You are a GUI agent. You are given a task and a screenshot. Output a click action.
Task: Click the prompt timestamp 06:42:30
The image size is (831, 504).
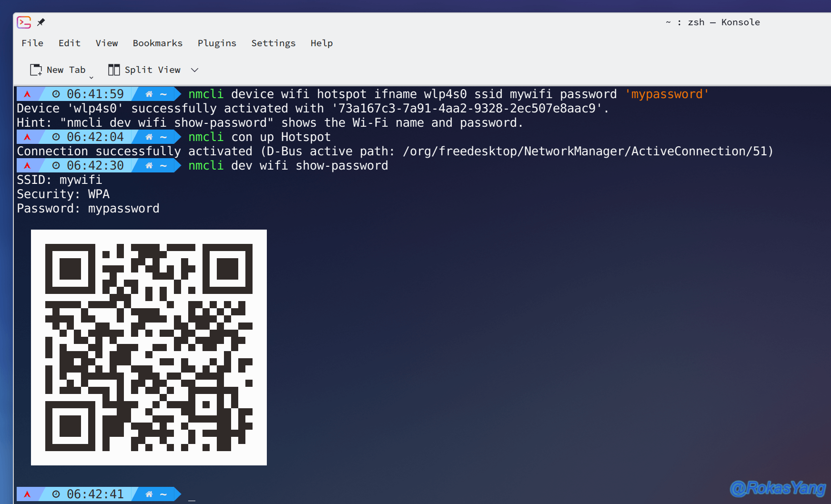[95, 165]
